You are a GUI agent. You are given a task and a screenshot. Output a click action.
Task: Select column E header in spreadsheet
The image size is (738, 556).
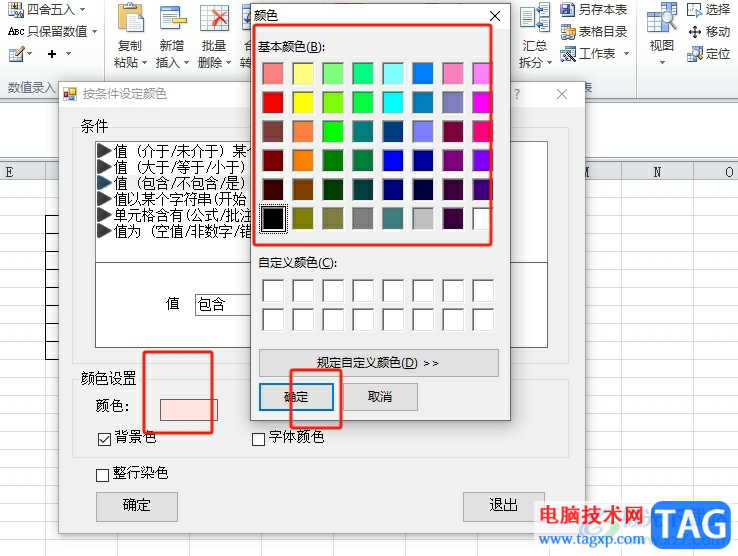(x=23, y=172)
